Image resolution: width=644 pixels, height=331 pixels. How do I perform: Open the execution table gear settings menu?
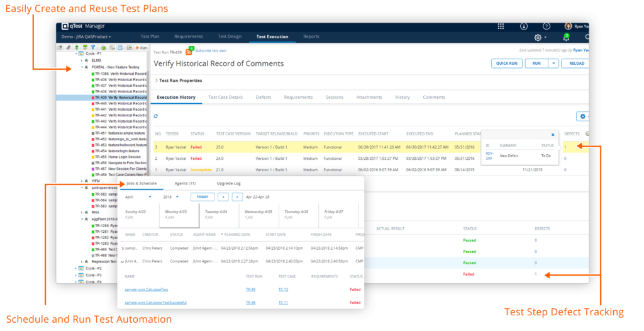pos(582,116)
